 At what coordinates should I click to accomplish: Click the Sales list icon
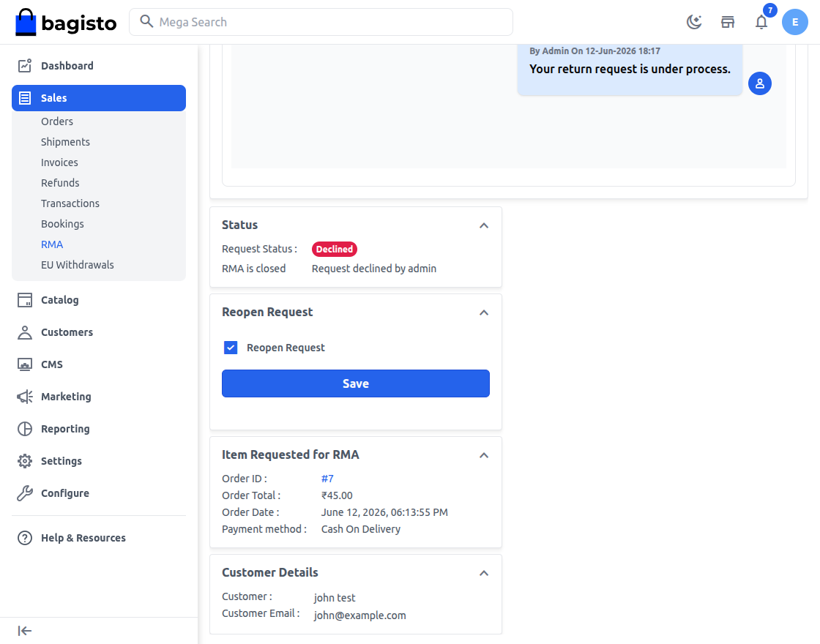coord(25,98)
